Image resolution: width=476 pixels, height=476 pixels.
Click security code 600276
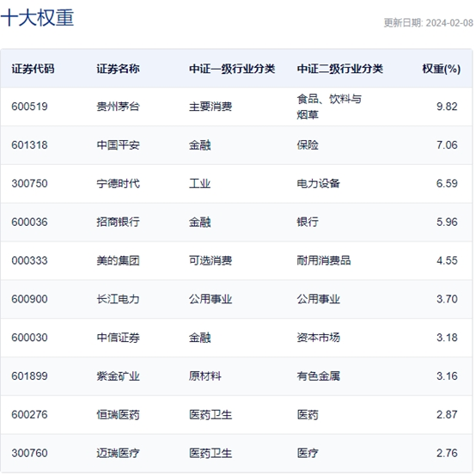click(x=29, y=415)
